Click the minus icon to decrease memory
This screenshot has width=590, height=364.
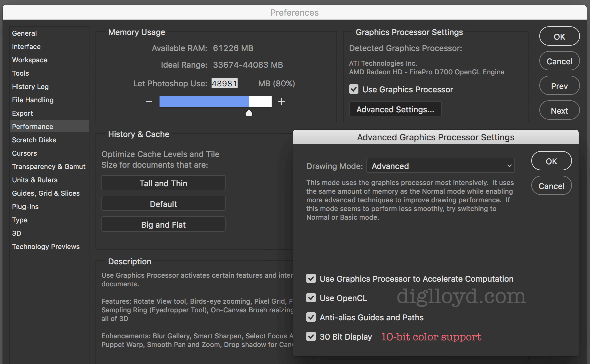(149, 101)
